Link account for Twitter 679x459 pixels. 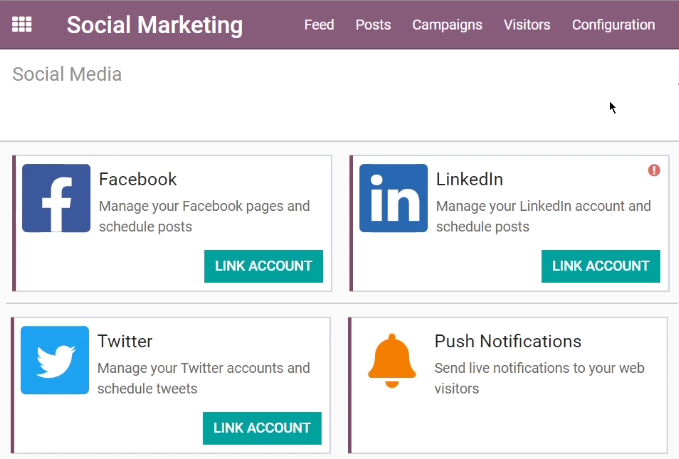click(x=262, y=428)
